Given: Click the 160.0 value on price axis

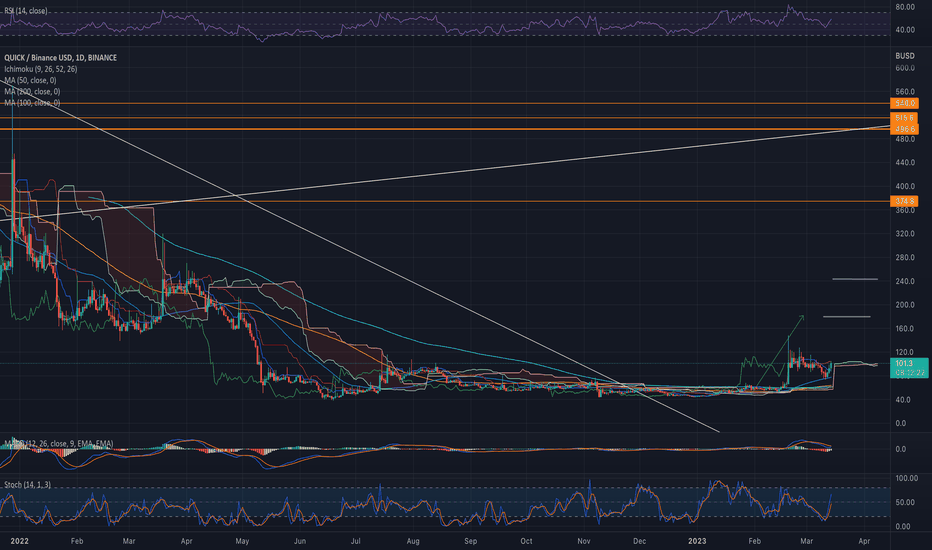Looking at the screenshot, I should pos(905,328).
